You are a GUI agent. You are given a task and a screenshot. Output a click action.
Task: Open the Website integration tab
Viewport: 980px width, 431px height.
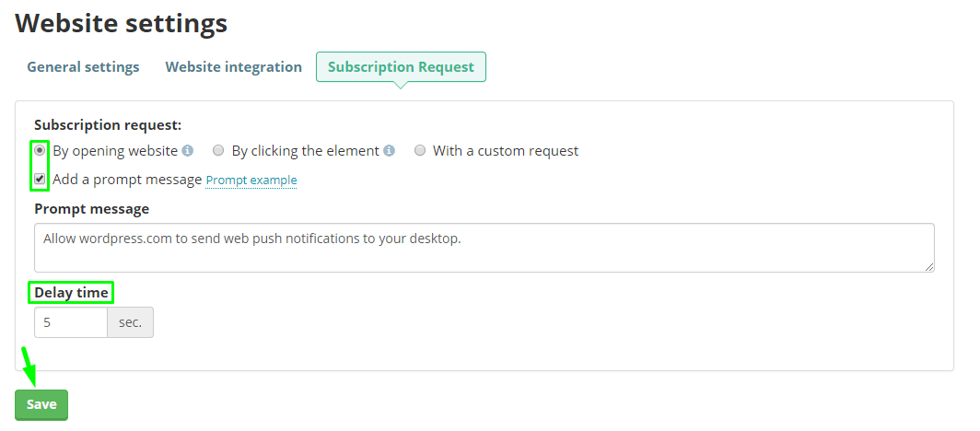pos(233,67)
